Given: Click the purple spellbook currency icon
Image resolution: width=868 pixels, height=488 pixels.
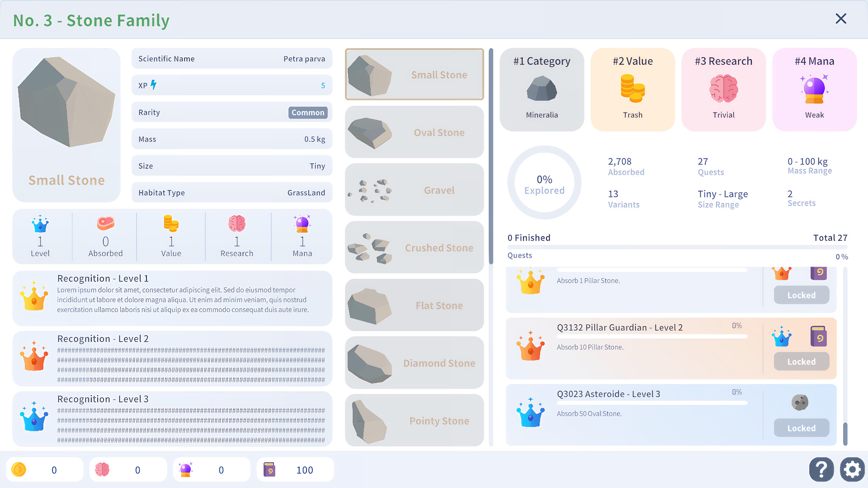Looking at the screenshot, I should (269, 470).
